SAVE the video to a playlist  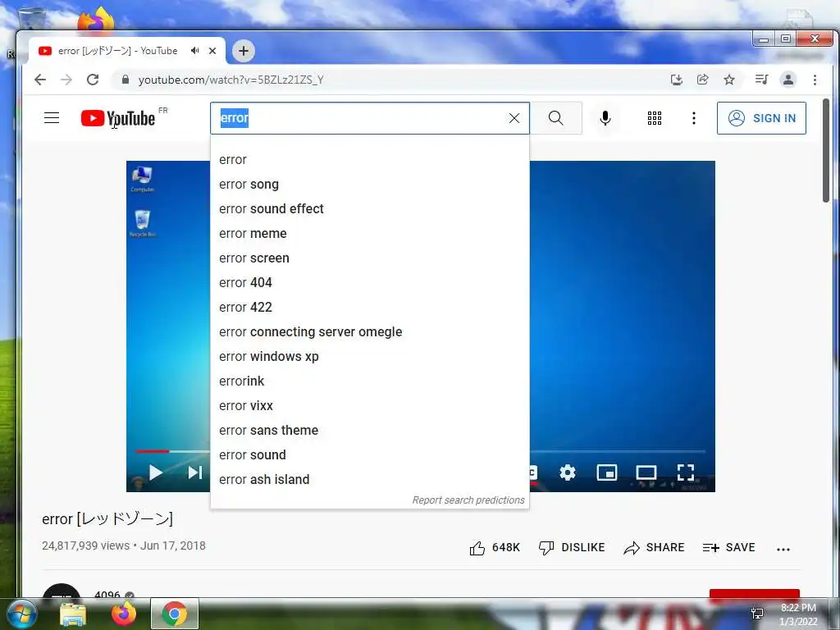728,548
